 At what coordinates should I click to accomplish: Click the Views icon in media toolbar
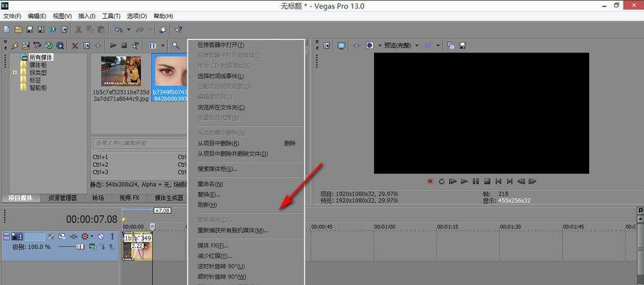(153, 46)
